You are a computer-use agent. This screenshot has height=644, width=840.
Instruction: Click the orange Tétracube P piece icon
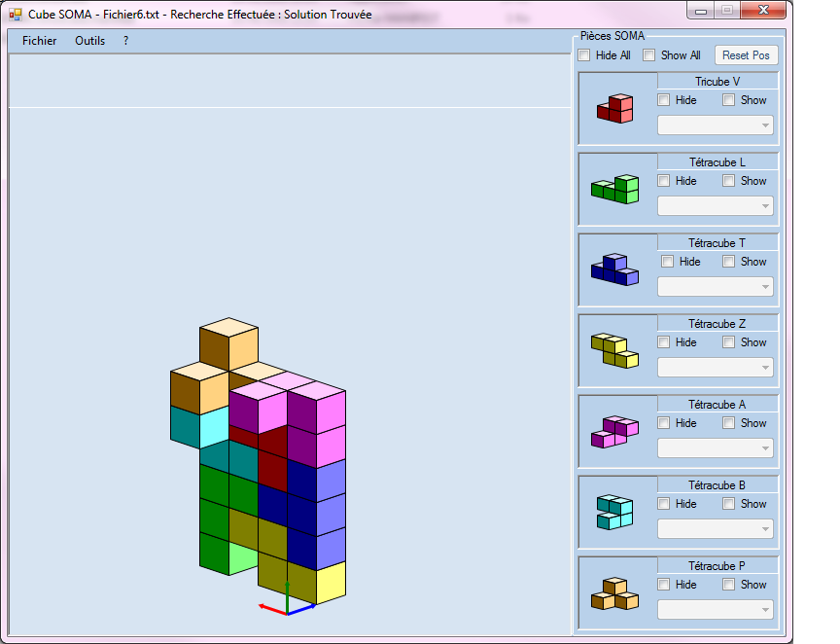pos(614,592)
